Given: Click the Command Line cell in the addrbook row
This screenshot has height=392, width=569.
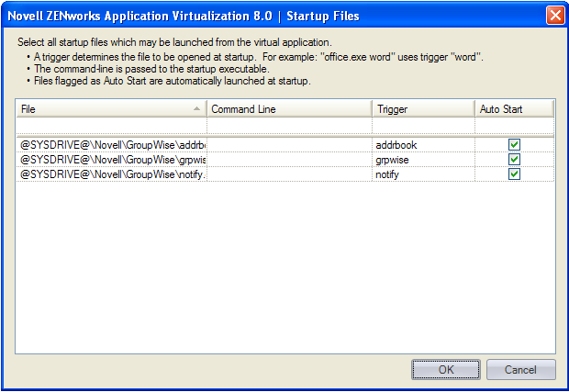Looking at the screenshot, I should [x=289, y=145].
